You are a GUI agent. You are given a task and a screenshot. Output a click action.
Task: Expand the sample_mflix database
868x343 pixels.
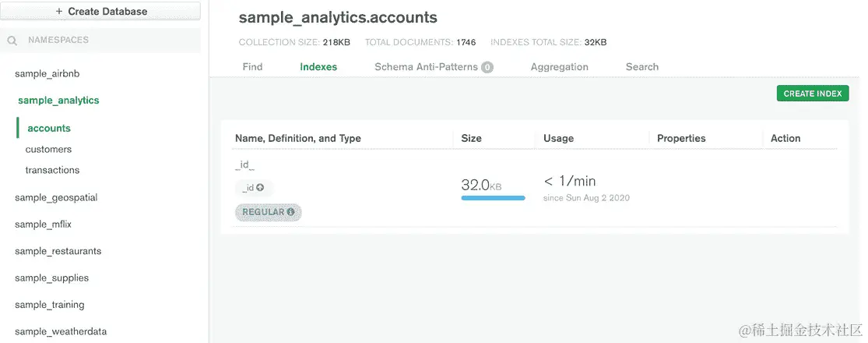(x=43, y=225)
